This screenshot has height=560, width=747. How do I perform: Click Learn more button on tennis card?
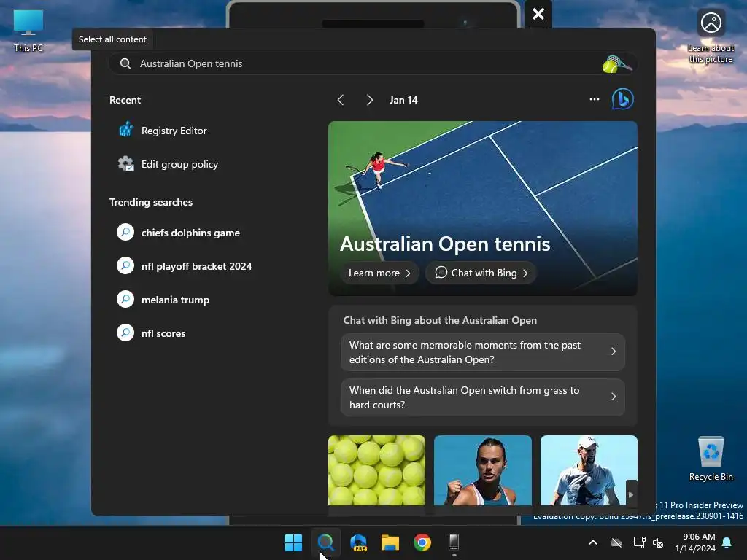379,273
